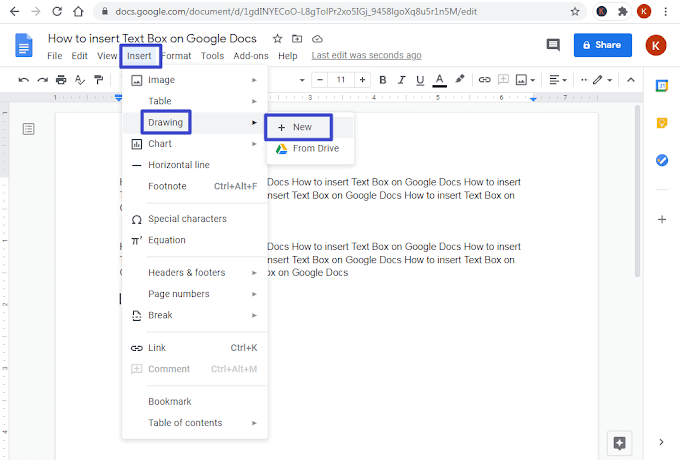
Task: Open the Chrome three-dot menu
Action: point(665,12)
